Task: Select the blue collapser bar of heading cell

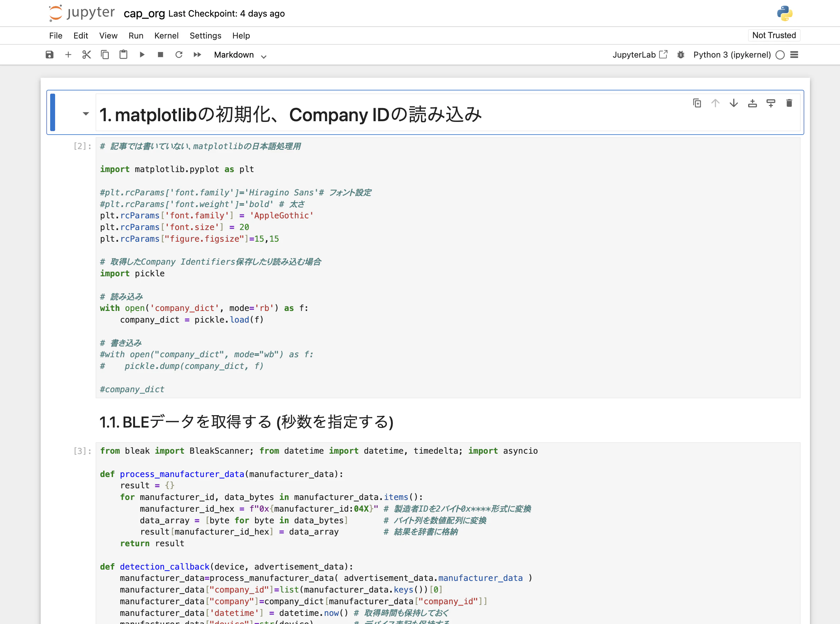Action: [x=53, y=112]
